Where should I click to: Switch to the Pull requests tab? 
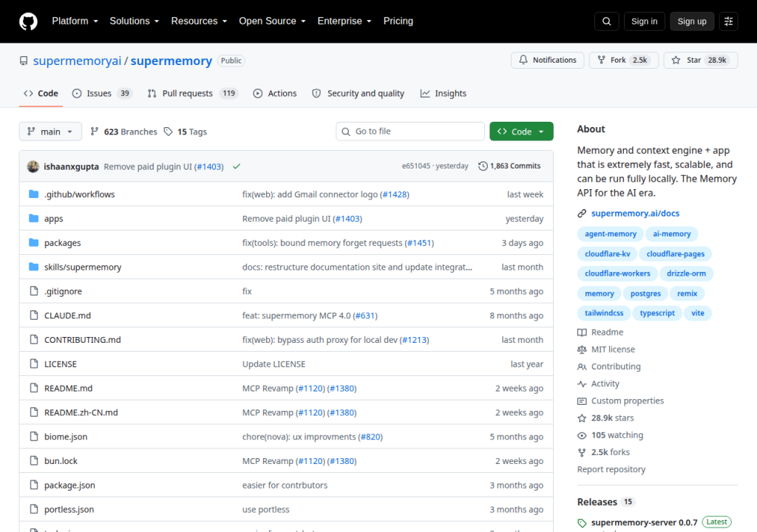[193, 94]
